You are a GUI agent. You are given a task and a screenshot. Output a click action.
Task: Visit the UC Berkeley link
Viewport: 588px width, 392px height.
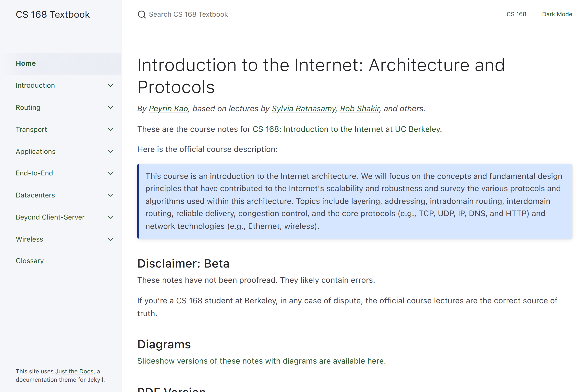click(x=417, y=129)
